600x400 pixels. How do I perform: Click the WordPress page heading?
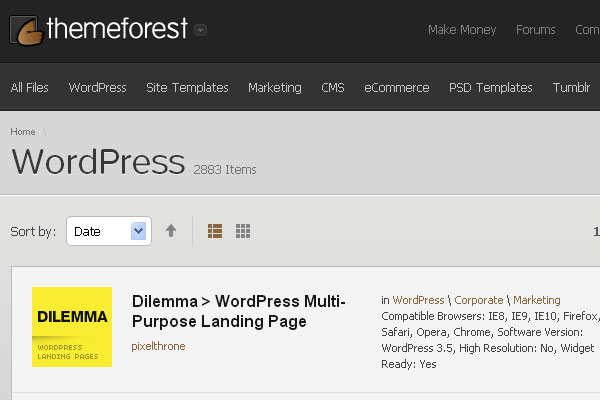[99, 162]
